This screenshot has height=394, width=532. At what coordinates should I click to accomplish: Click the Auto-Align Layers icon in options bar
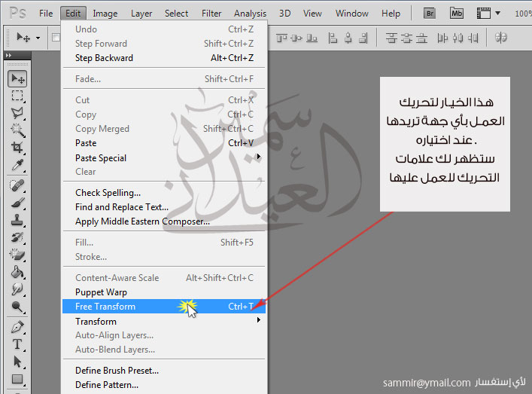pyautogui.click(x=501, y=38)
